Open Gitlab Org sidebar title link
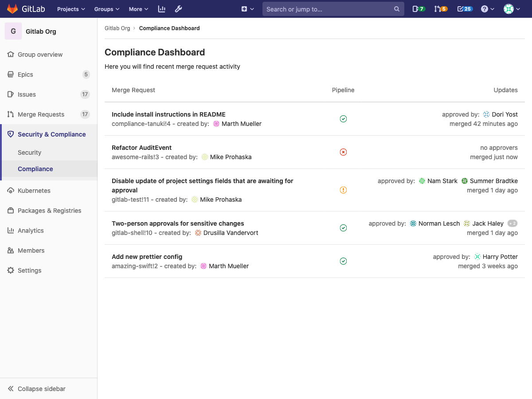This screenshot has height=399, width=532. pos(41,31)
